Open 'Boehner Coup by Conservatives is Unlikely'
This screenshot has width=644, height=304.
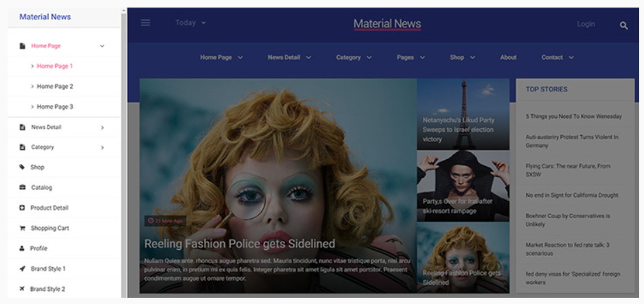pos(568,220)
